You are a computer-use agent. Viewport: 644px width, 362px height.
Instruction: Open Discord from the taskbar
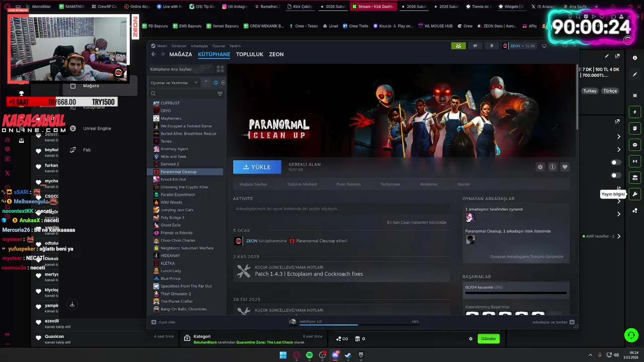[335, 355]
